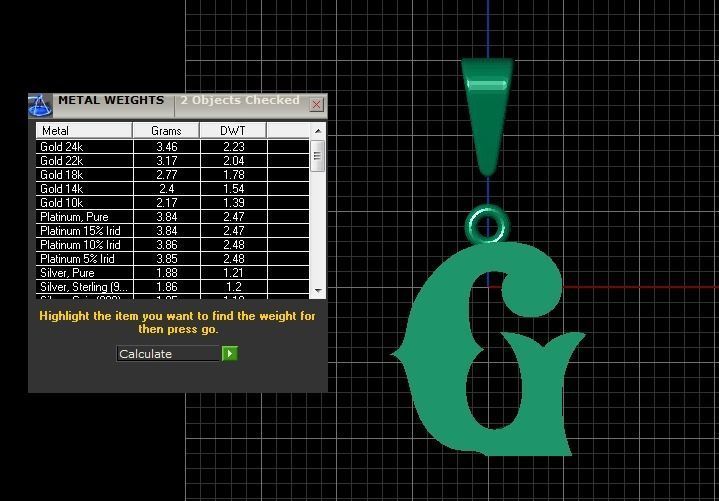
Task: Click the Metal column header
Action: (x=84, y=131)
